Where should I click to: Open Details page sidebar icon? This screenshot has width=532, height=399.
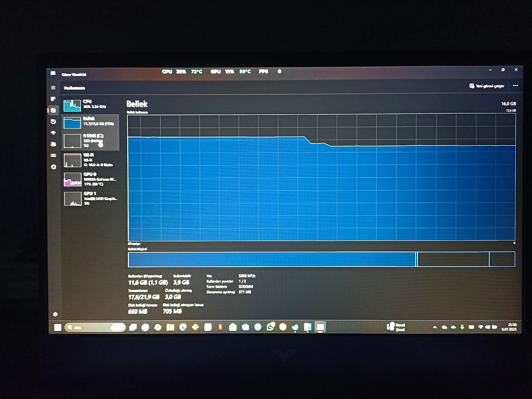pyautogui.click(x=53, y=155)
